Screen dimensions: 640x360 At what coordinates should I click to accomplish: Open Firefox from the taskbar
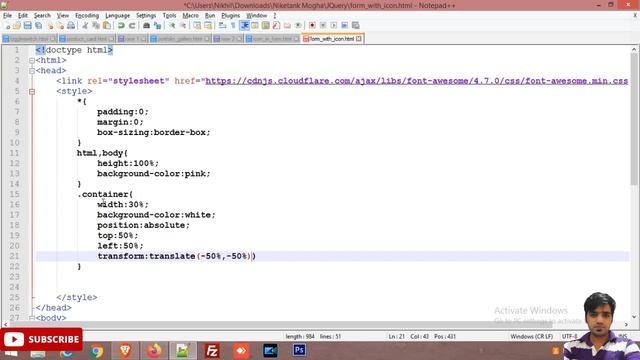tap(154, 351)
